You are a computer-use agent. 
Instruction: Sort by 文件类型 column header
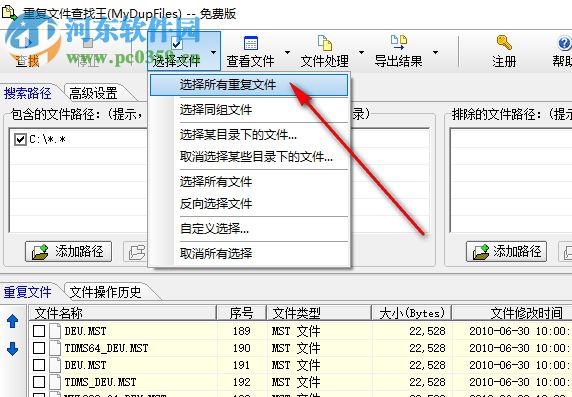pos(319,313)
